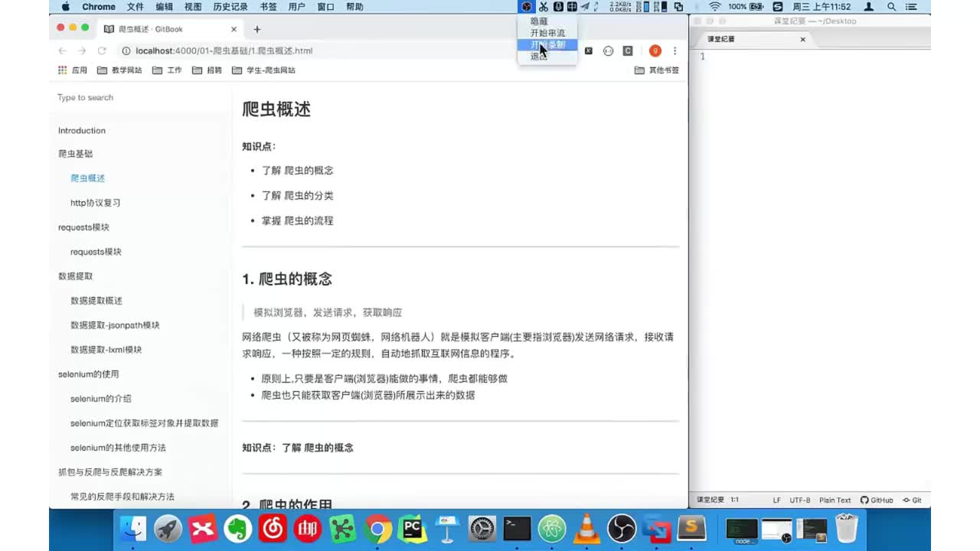Open Chrome from the Dock

tap(377, 529)
